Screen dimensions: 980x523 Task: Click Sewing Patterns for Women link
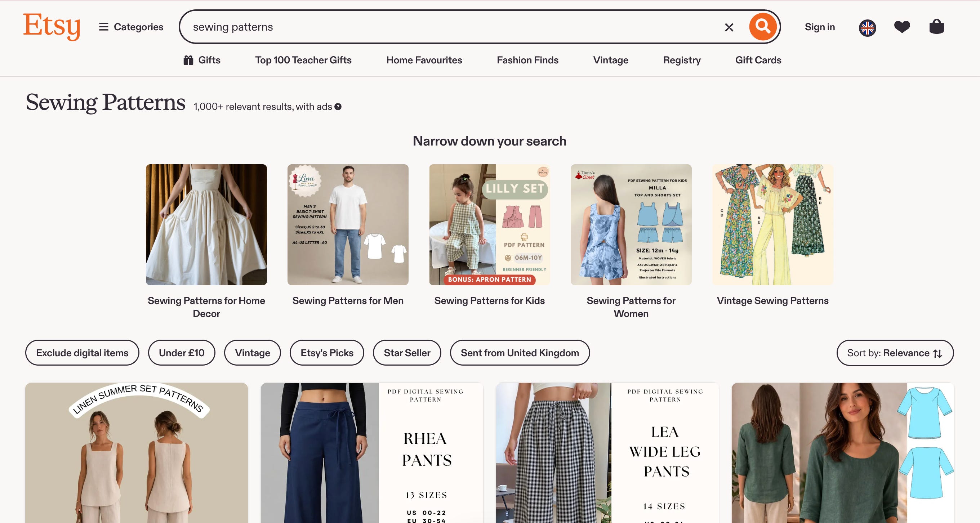[631, 307]
